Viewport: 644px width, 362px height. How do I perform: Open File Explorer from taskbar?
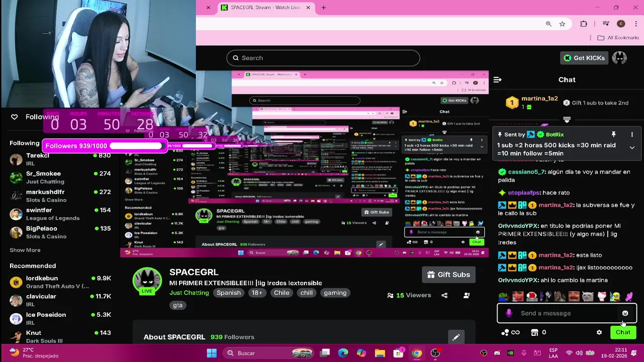coord(380,353)
